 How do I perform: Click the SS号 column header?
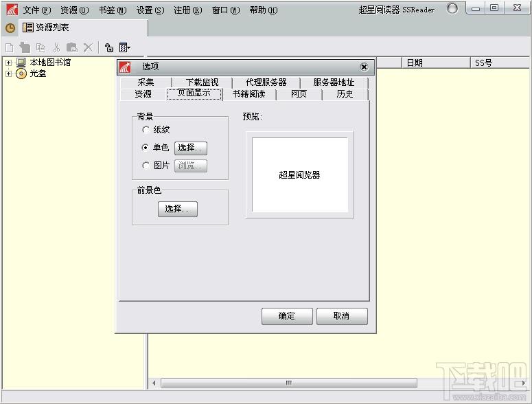click(500, 63)
